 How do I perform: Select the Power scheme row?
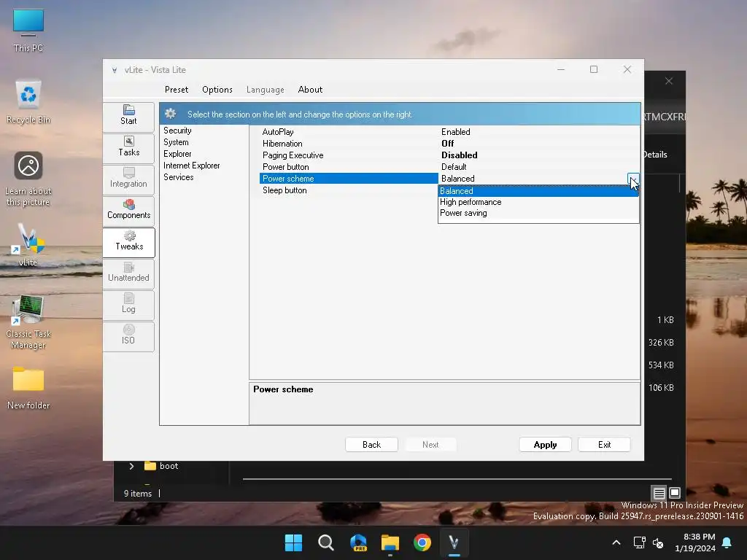point(349,179)
